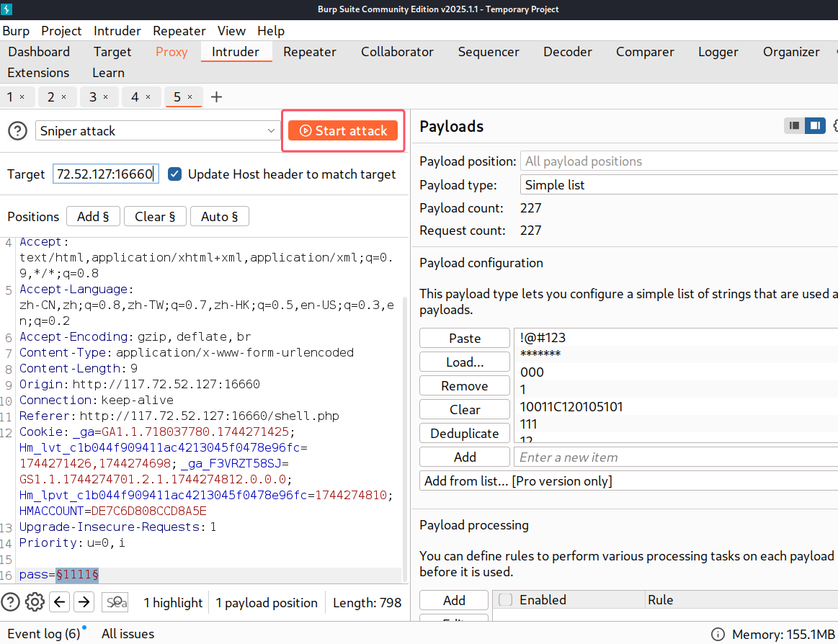Switch to side-by-side panel layout icon
This screenshot has width=838, height=644.
[x=815, y=125]
